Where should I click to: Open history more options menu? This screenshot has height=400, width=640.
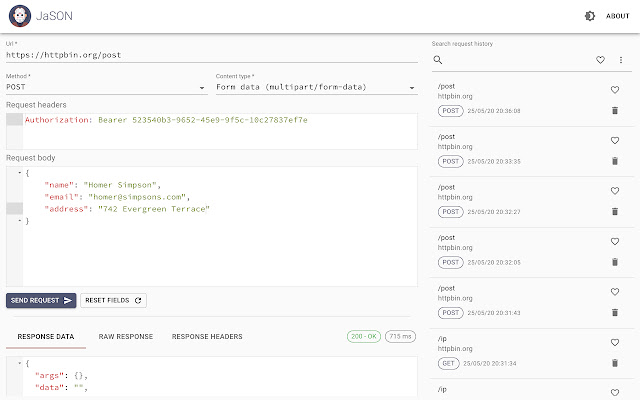point(621,61)
